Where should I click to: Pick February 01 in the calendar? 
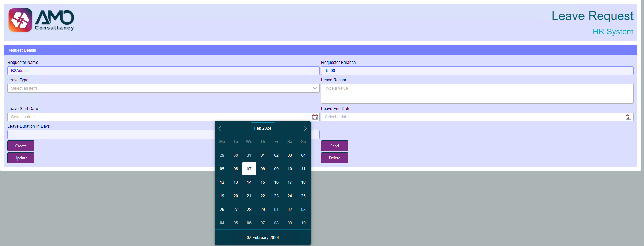click(x=263, y=155)
